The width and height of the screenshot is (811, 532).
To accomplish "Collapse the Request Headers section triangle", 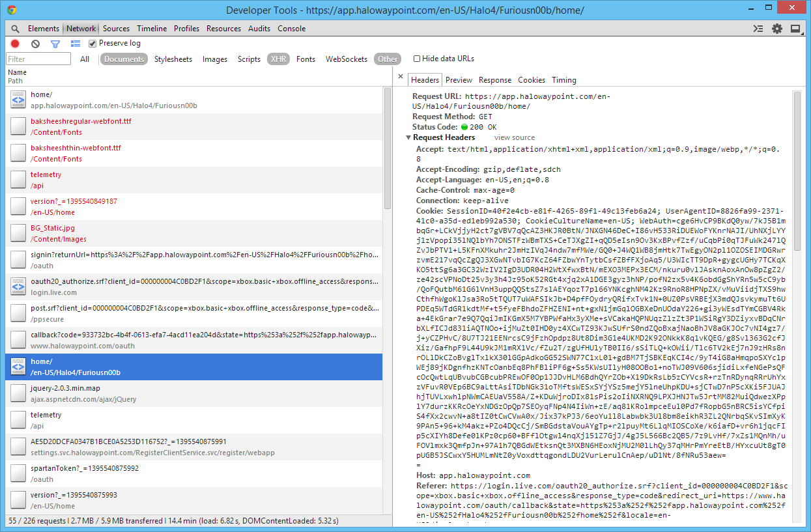I will [408, 138].
